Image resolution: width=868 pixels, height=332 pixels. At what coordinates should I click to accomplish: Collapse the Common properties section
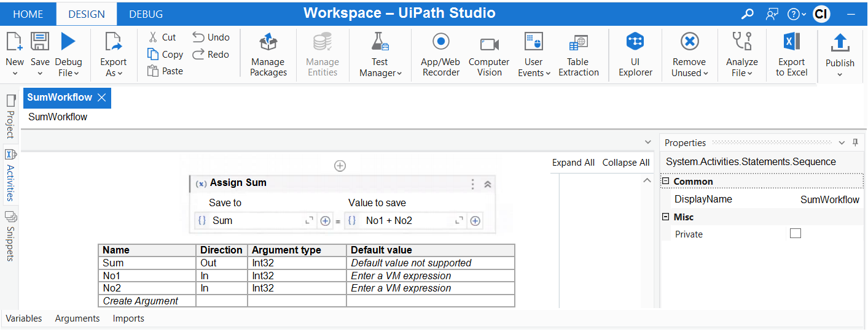(665, 182)
